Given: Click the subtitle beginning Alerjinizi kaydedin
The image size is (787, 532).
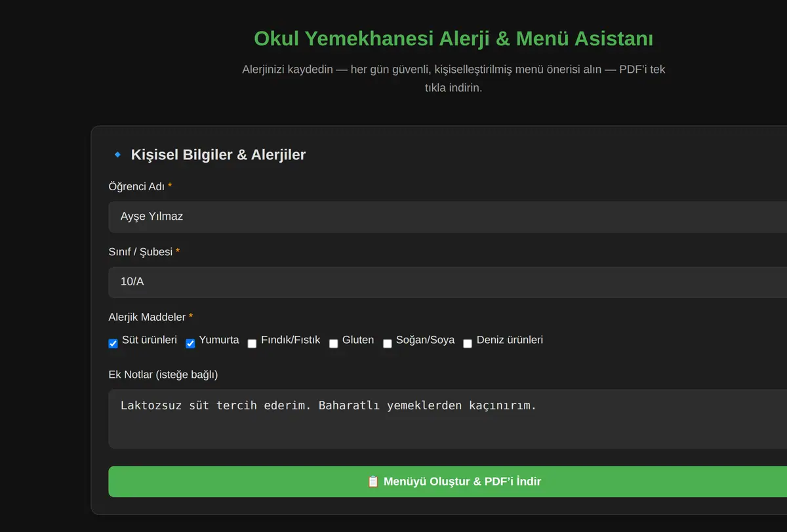Looking at the screenshot, I should click(x=453, y=78).
